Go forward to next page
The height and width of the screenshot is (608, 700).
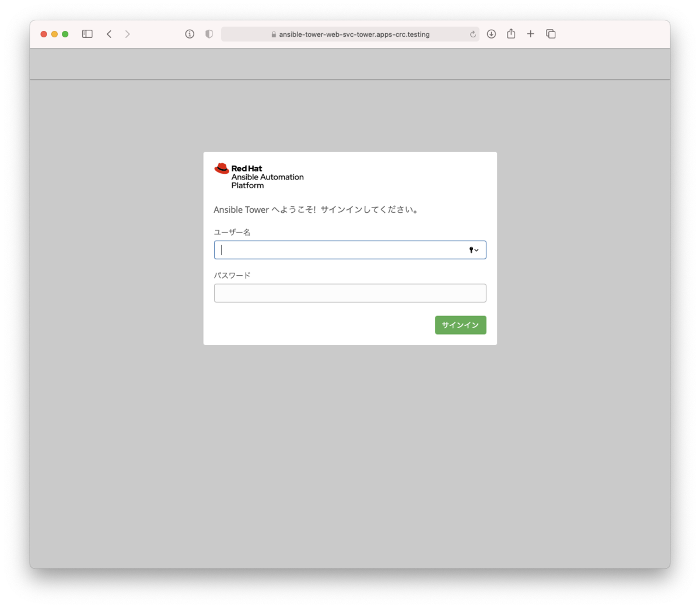click(127, 34)
